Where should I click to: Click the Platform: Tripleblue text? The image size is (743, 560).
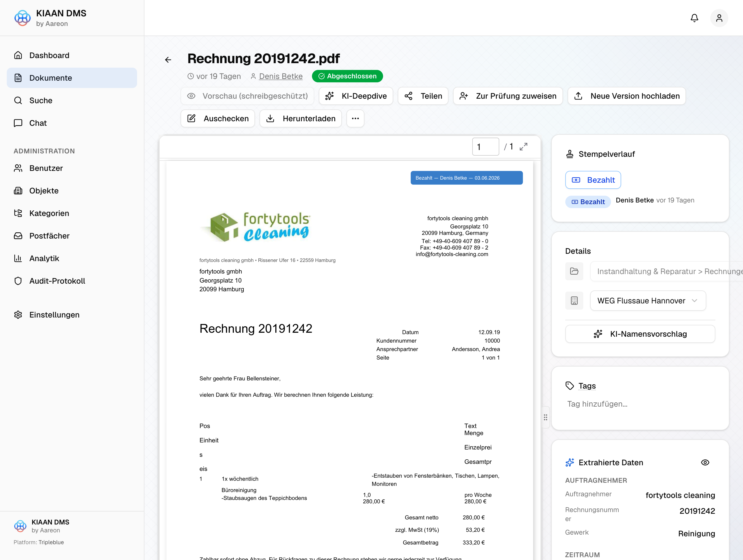click(x=39, y=542)
